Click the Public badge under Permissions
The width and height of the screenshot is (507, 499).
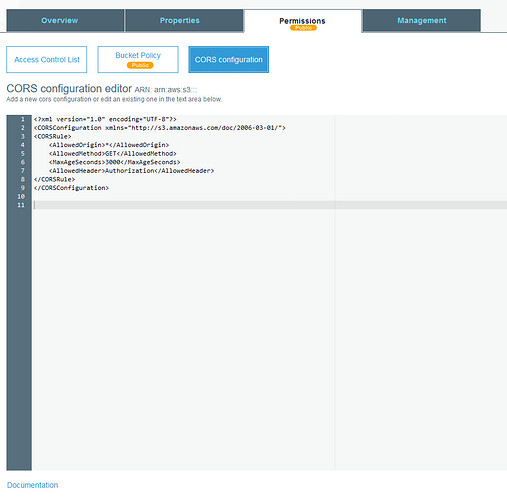(x=303, y=28)
